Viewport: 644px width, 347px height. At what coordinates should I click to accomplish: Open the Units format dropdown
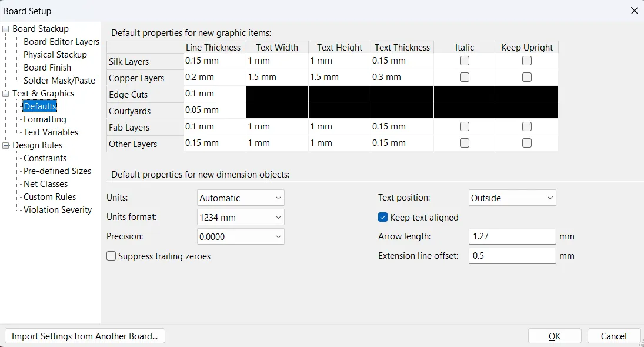pyautogui.click(x=241, y=217)
